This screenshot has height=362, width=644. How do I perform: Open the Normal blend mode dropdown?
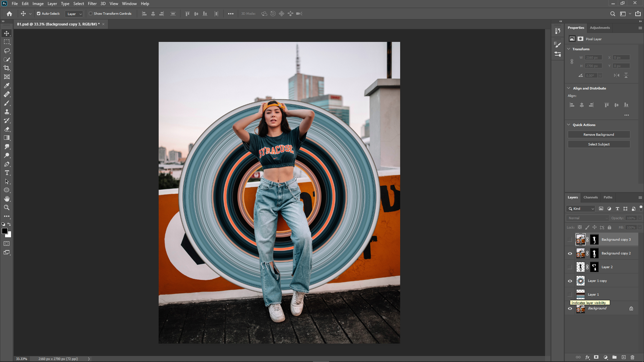588,218
